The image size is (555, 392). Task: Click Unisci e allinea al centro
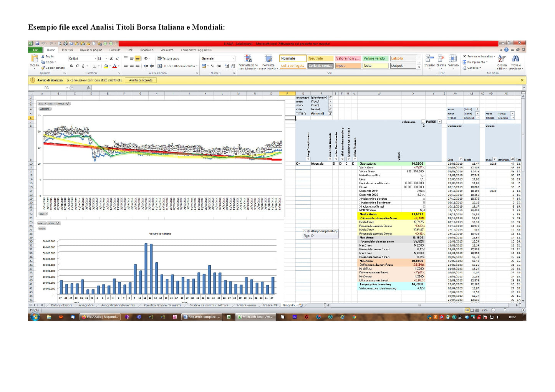tap(177, 66)
